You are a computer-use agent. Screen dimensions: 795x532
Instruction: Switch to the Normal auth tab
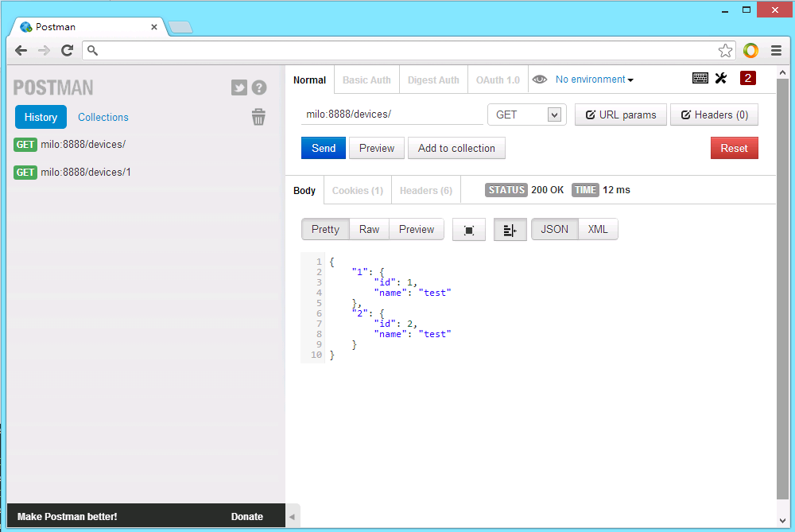point(309,80)
